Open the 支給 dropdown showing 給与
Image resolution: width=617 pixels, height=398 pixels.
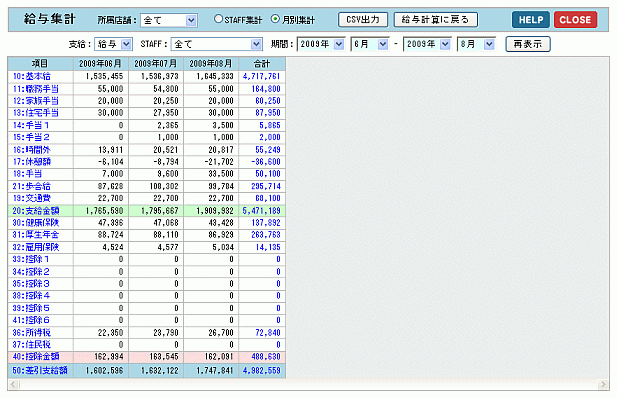[x=113, y=44]
